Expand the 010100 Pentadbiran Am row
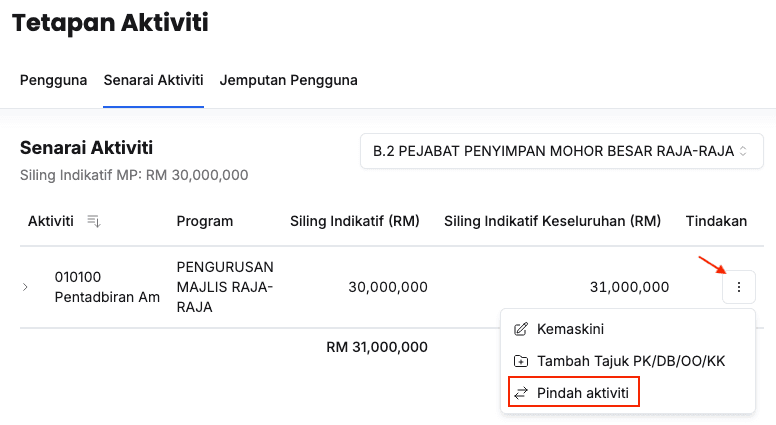The image size is (776, 425). [x=26, y=287]
